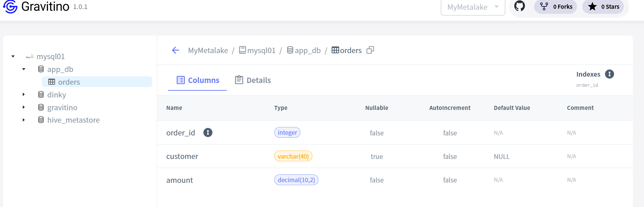Go to mysql01 in breadcrumb
644x207 pixels.
click(261, 50)
